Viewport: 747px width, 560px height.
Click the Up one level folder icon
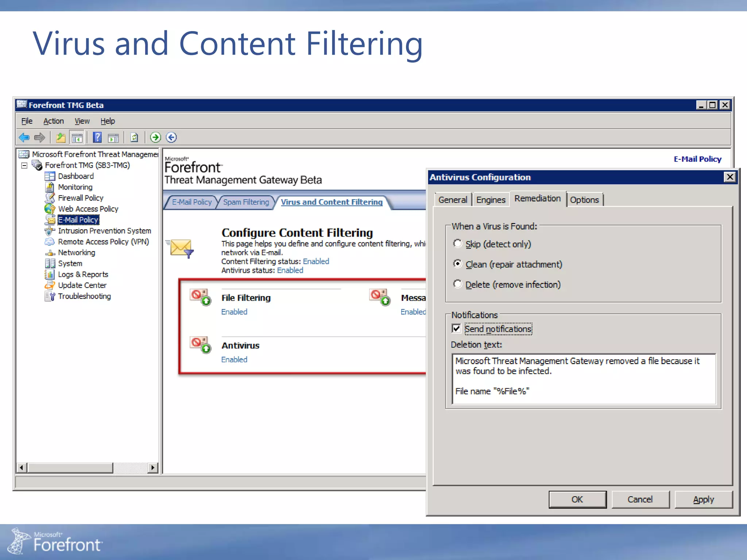(61, 137)
